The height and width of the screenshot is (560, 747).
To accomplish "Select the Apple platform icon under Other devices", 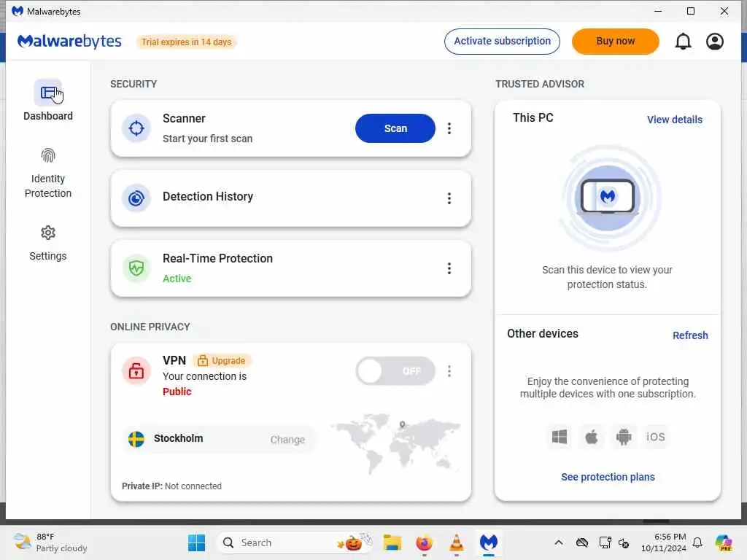I will (591, 437).
